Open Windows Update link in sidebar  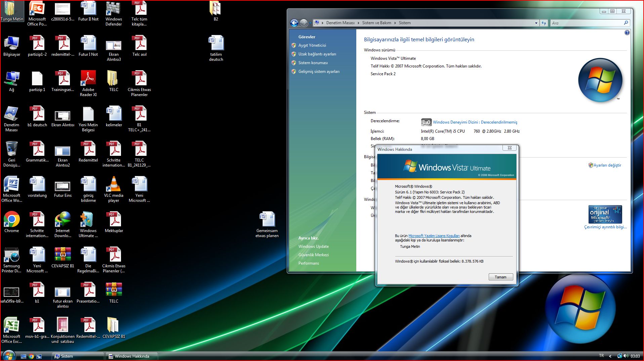tap(314, 246)
